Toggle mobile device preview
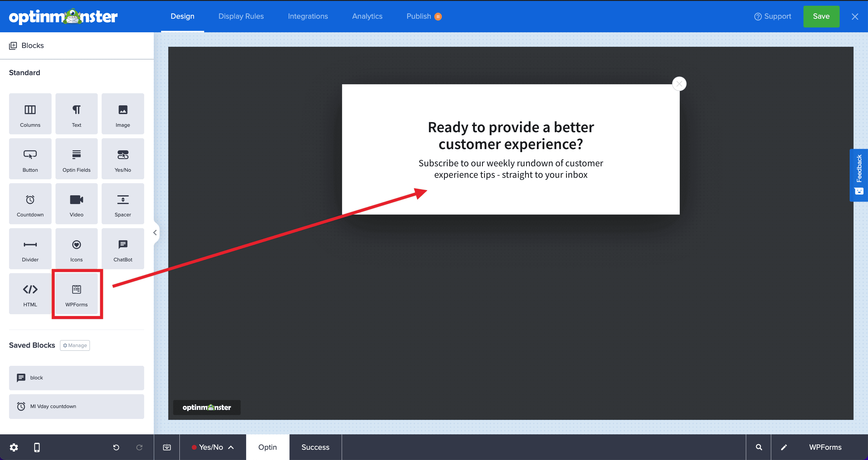Image resolution: width=868 pixels, height=460 pixels. click(x=37, y=447)
